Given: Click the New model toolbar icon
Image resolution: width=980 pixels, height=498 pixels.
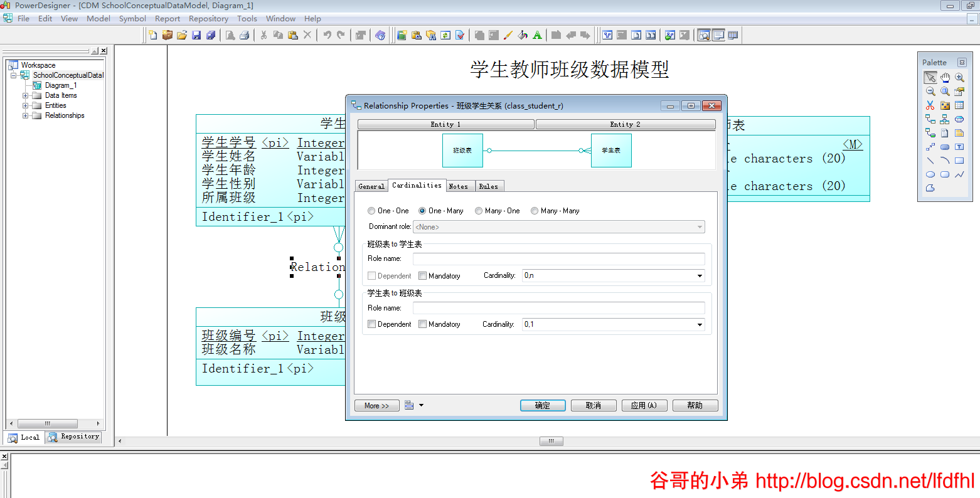Looking at the screenshot, I should pyautogui.click(x=153, y=35).
